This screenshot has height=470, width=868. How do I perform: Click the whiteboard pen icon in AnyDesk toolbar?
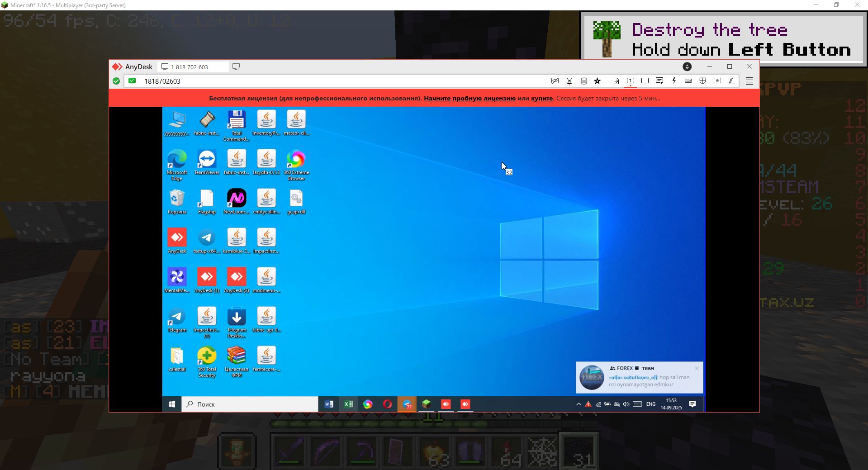coord(731,81)
